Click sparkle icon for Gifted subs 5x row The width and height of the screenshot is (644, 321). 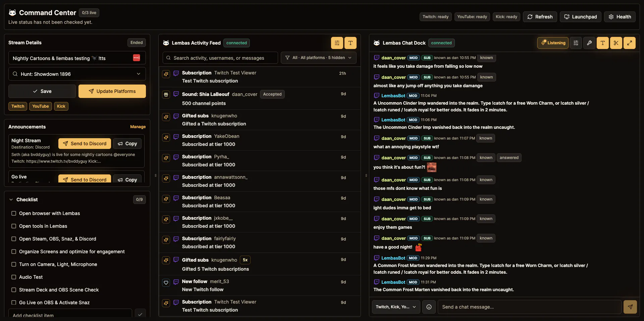tap(166, 260)
